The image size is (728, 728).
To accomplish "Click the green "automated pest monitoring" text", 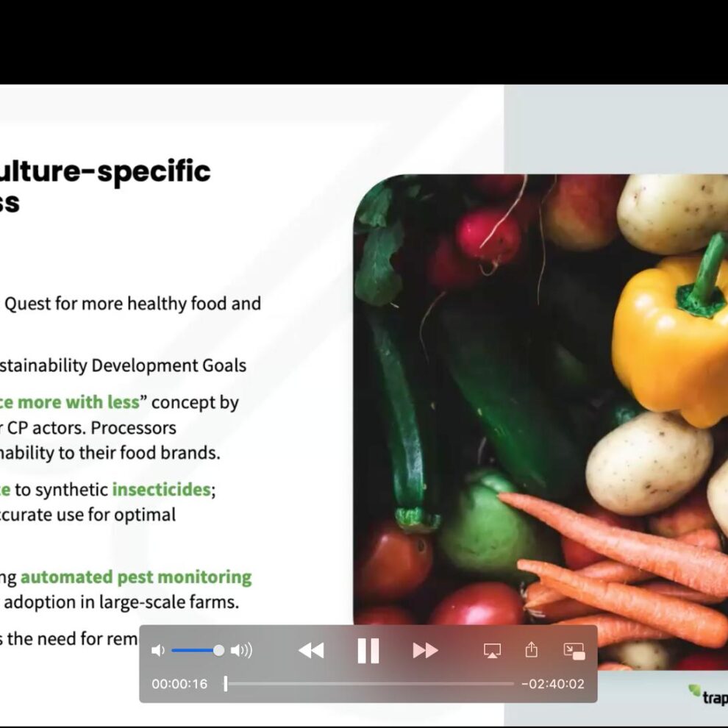I will [x=136, y=577].
